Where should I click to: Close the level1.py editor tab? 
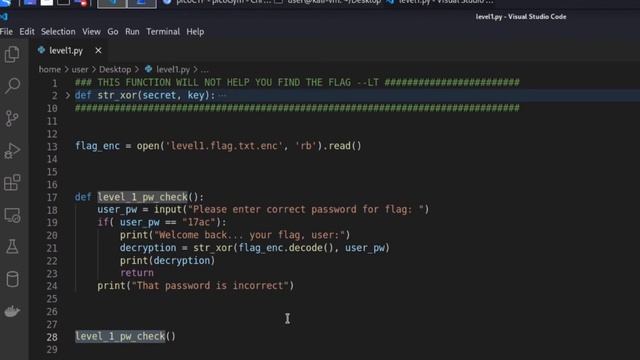pyautogui.click(x=98, y=50)
